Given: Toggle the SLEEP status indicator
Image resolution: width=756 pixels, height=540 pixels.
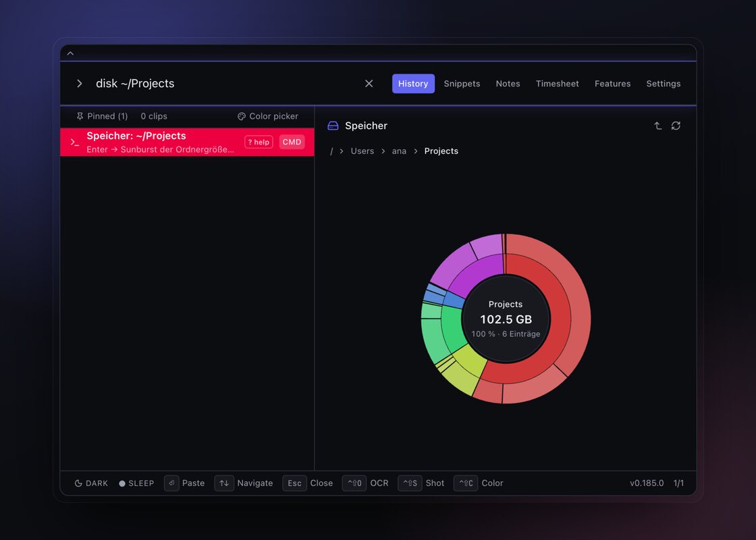Looking at the screenshot, I should 136,483.
